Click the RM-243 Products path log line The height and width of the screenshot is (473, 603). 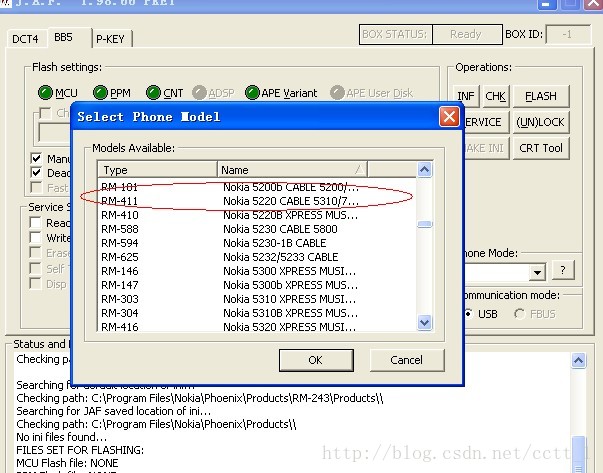pyautogui.click(x=200, y=398)
